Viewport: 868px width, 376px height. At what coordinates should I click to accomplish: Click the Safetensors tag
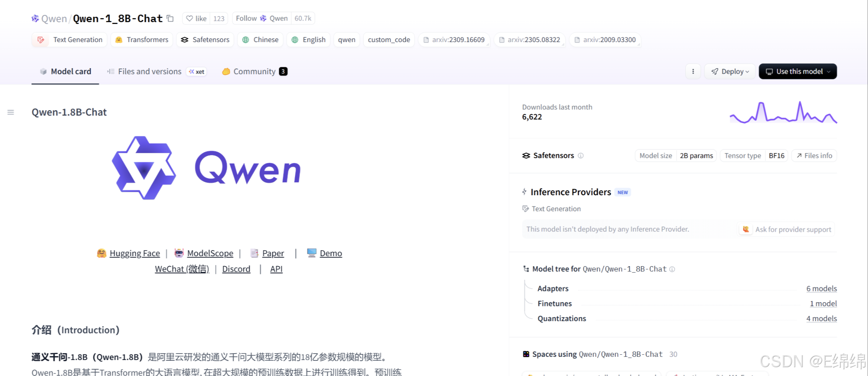point(205,40)
